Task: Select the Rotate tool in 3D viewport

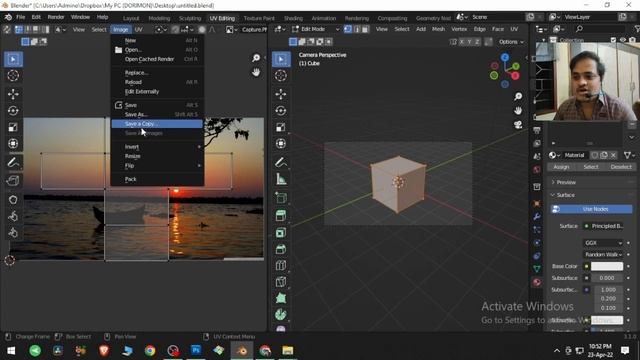Action: point(281,111)
